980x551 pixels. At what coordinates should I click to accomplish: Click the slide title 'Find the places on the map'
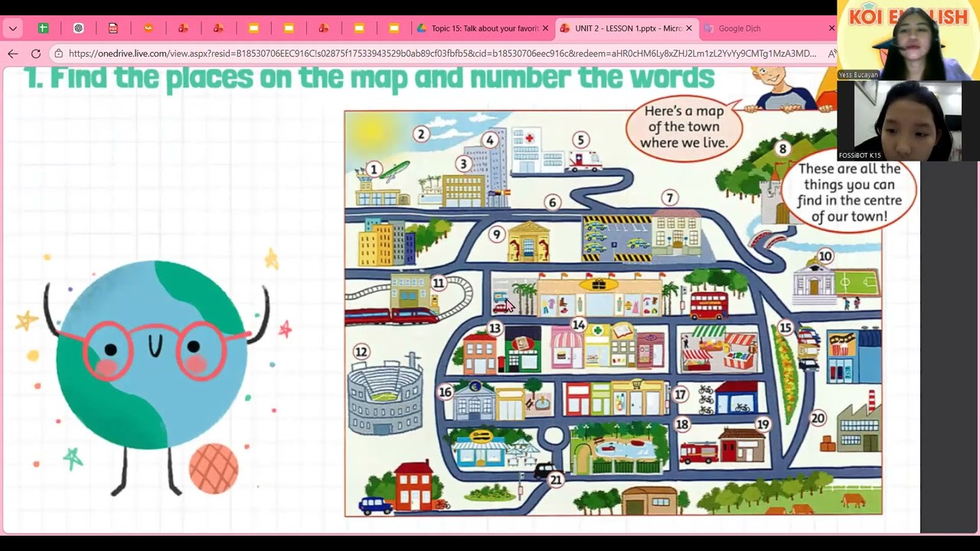pyautogui.click(x=370, y=77)
